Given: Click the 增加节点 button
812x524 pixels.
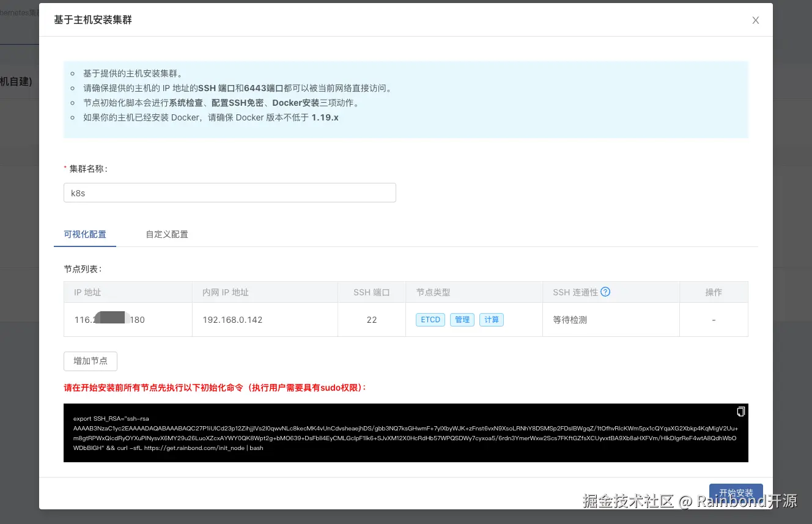Looking at the screenshot, I should pos(90,361).
